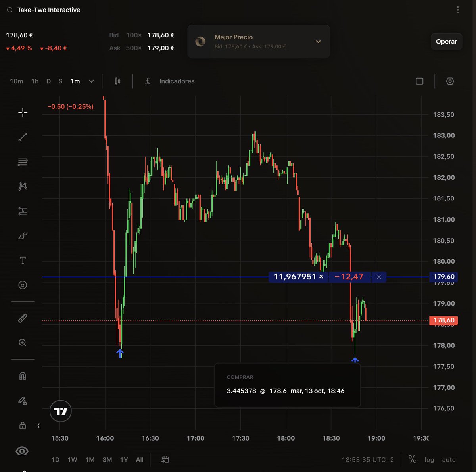Click the 179,60 price axis label

click(443, 277)
